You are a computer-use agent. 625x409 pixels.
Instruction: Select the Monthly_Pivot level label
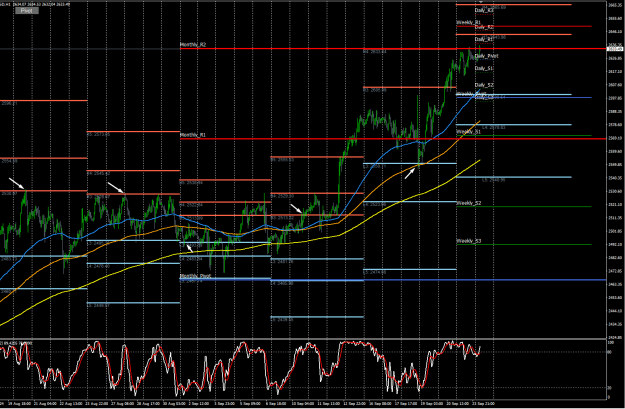tap(195, 276)
